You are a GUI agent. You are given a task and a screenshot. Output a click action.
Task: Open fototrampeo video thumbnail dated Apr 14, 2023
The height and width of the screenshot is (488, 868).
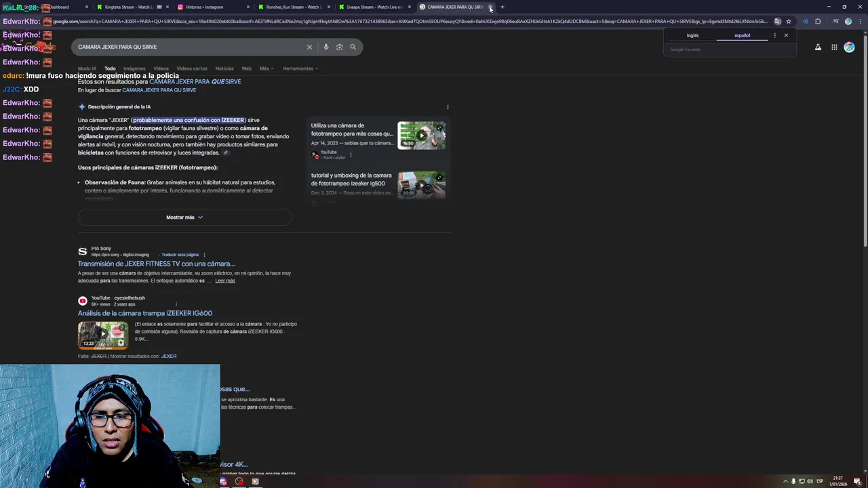[422, 135]
